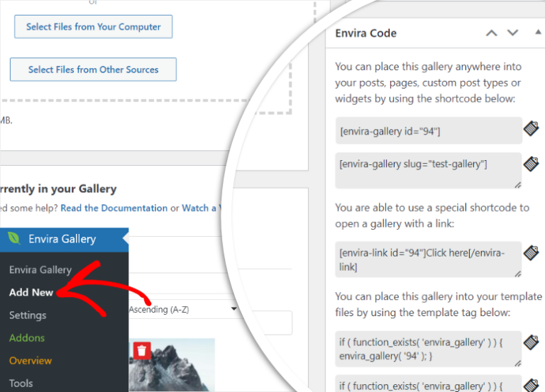Screen dimensions: 545x392
Task: Move Envira Code panel down
Action: click(x=512, y=33)
